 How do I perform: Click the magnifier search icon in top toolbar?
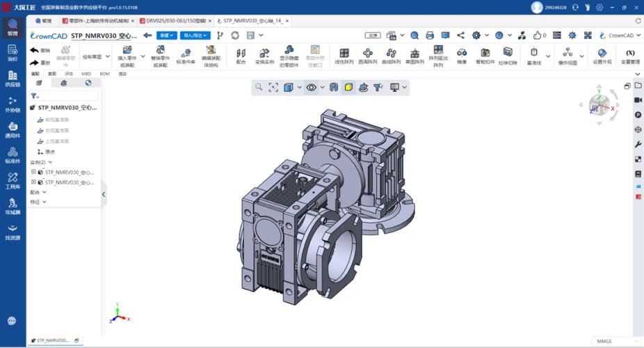pos(414,35)
